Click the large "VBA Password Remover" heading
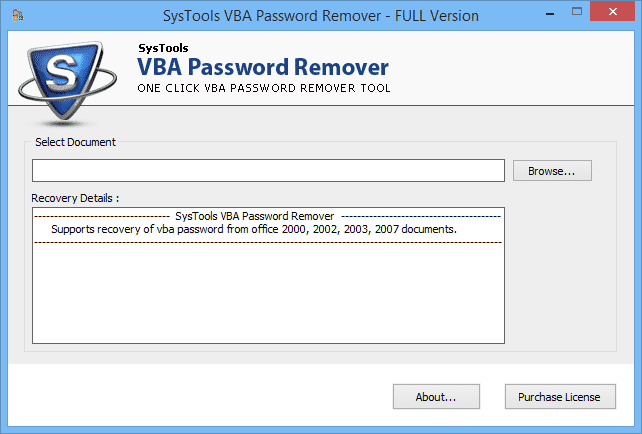This screenshot has width=642, height=434. [x=262, y=68]
